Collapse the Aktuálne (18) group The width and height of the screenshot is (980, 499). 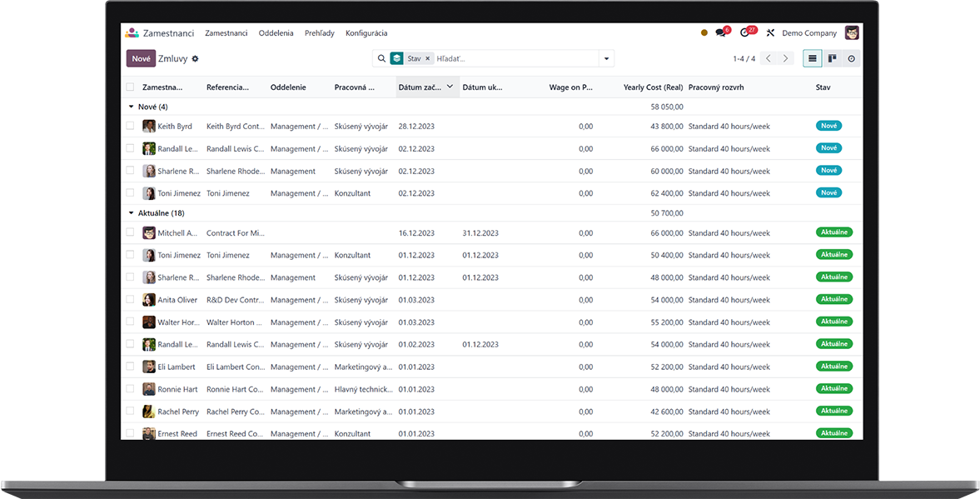pos(157,213)
